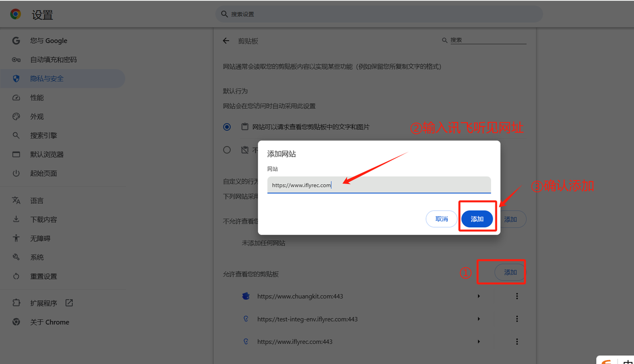Select the second radio button under 默认行为
This screenshot has height=364, width=634.
(227, 150)
